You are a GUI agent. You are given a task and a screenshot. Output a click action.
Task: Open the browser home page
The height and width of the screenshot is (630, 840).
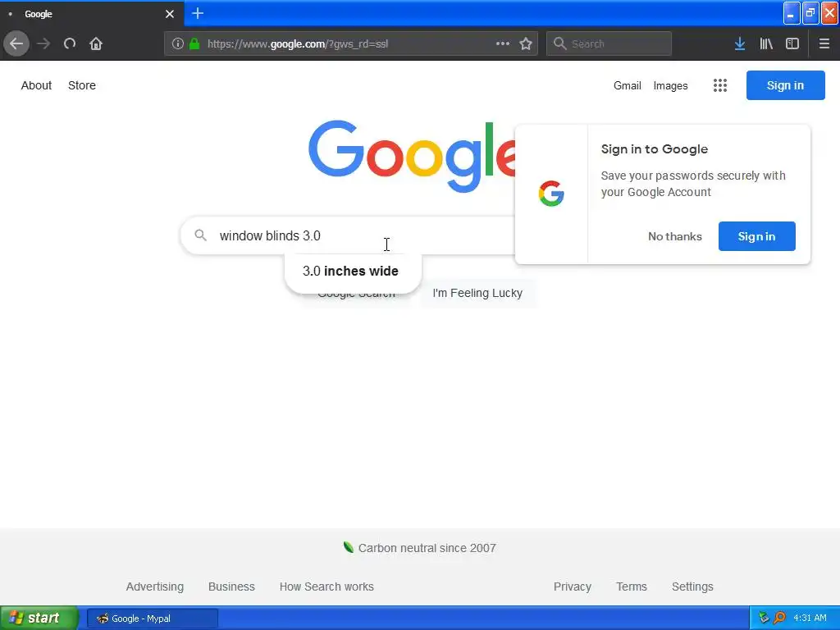point(96,43)
